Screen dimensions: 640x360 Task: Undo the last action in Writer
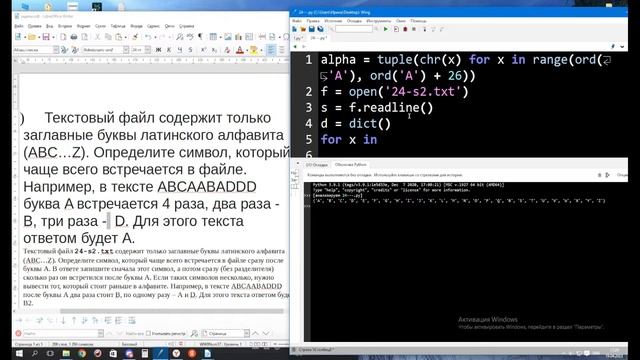148,37
